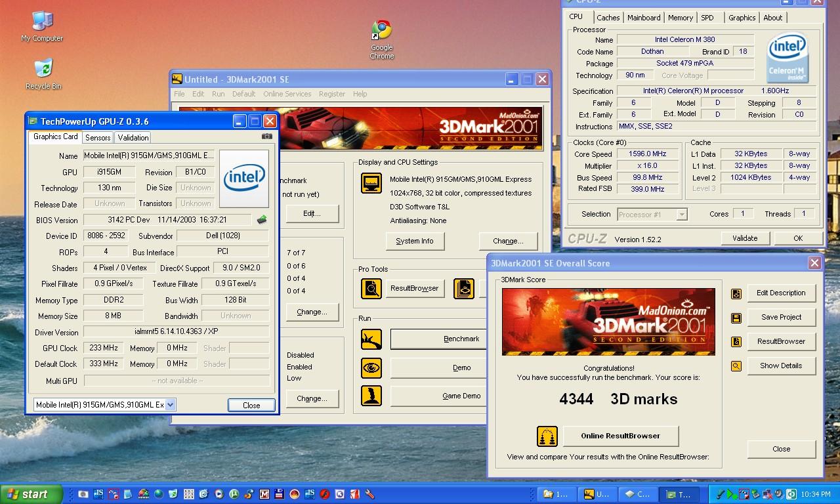Click Validate button in CPU-Z
The width and height of the screenshot is (840, 504).
tap(745, 238)
